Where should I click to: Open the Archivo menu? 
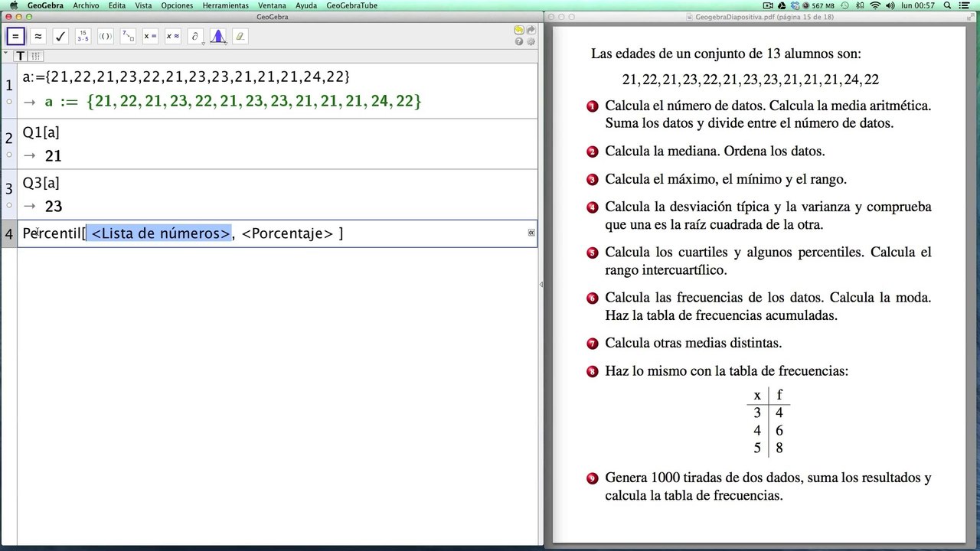point(86,5)
